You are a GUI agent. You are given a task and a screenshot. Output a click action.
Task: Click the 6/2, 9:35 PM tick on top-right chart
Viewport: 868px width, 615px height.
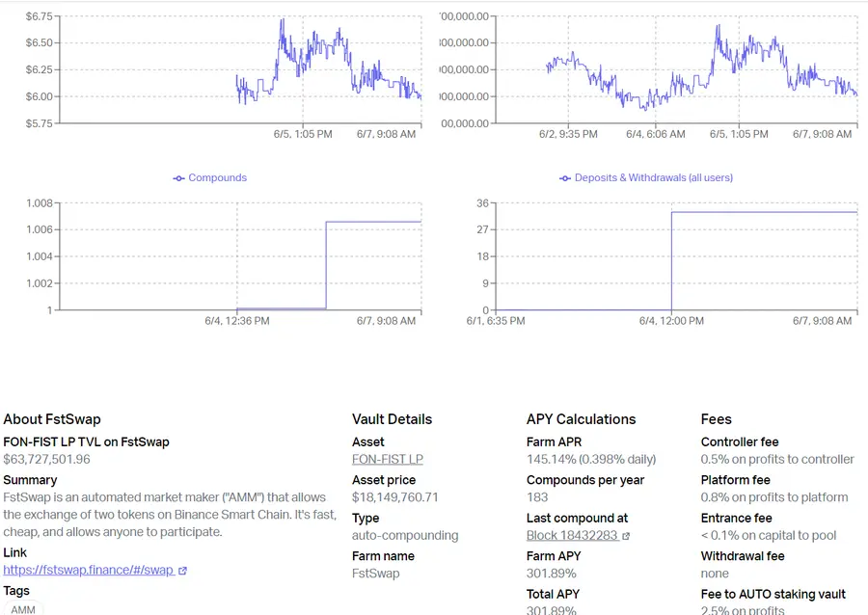click(x=568, y=134)
